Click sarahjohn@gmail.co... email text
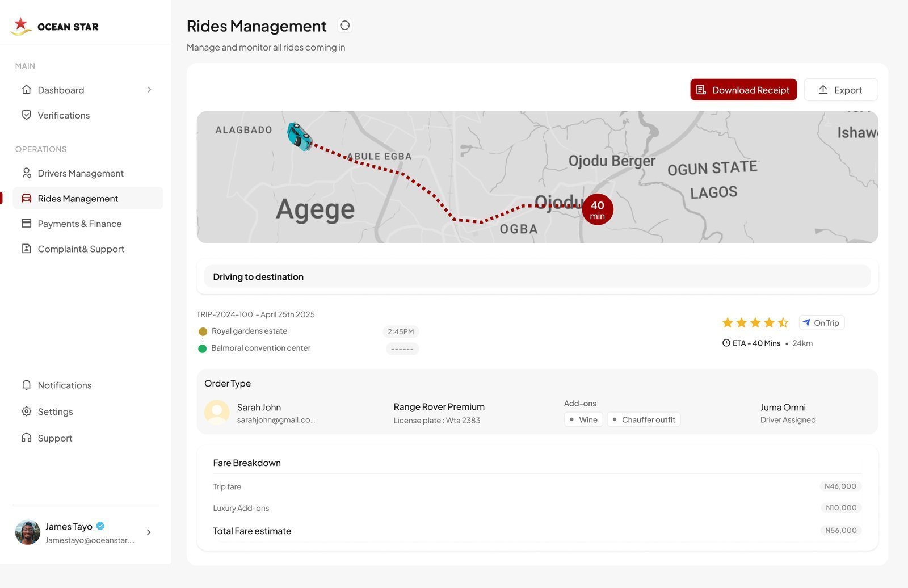This screenshot has width=908, height=588. 276,420
